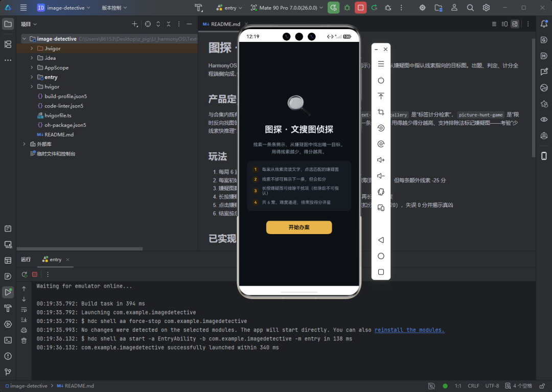Switch to editor and preview split view
Screen dimensions: 552x392
tap(504, 24)
